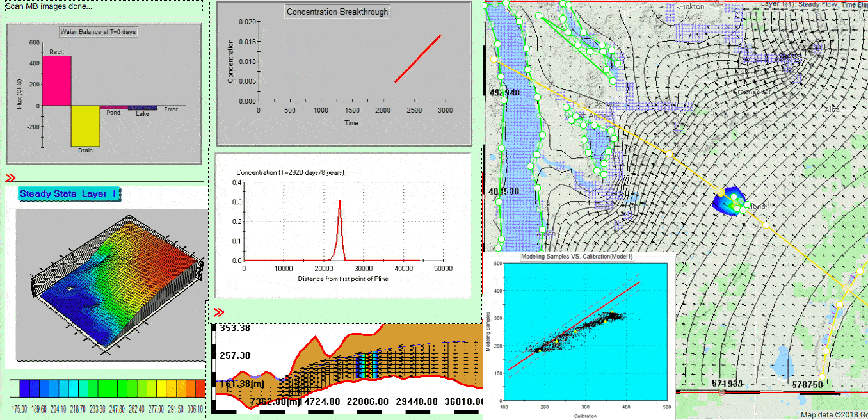Viewport: 868px width, 420px height.
Task: Select the contaminant plume on the map
Action: [x=729, y=202]
